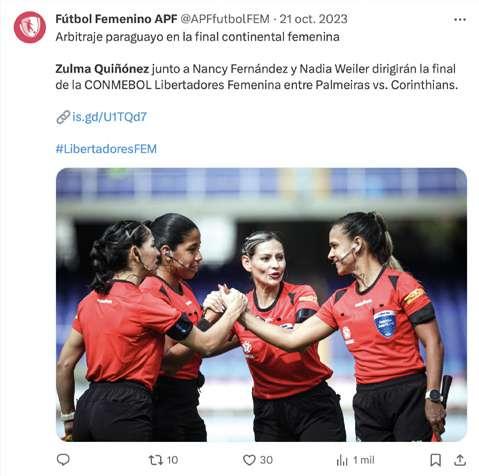Click the reply speech bubble icon
Image resolution: width=479 pixels, height=476 pixels.
pos(63,460)
